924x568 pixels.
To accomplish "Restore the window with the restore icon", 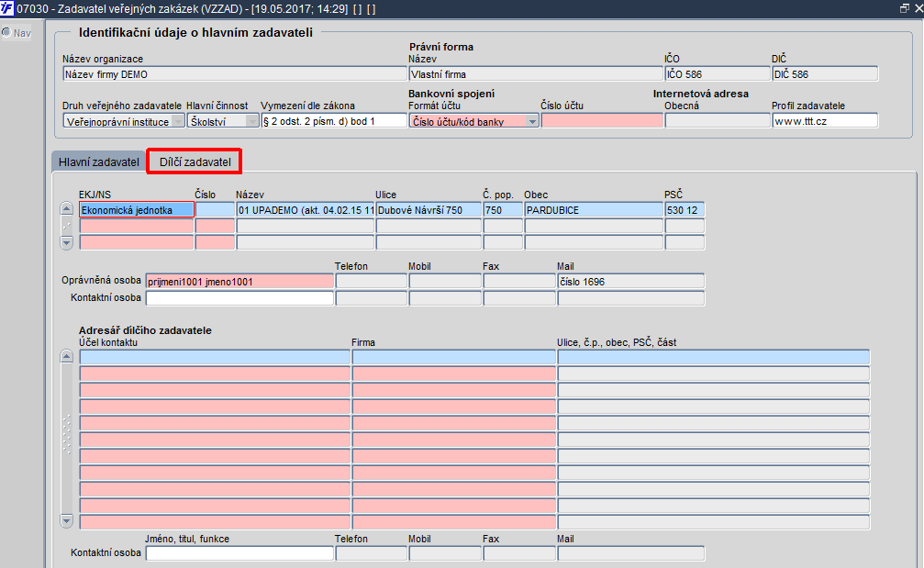I will [x=905, y=8].
